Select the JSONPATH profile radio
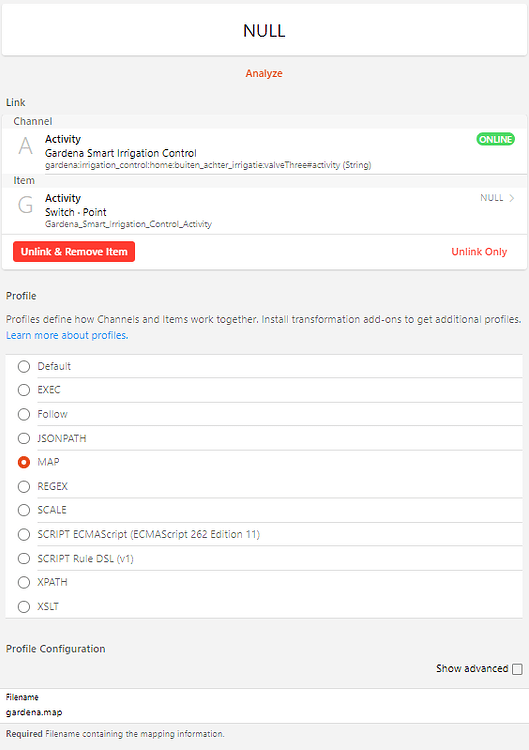 (24, 438)
